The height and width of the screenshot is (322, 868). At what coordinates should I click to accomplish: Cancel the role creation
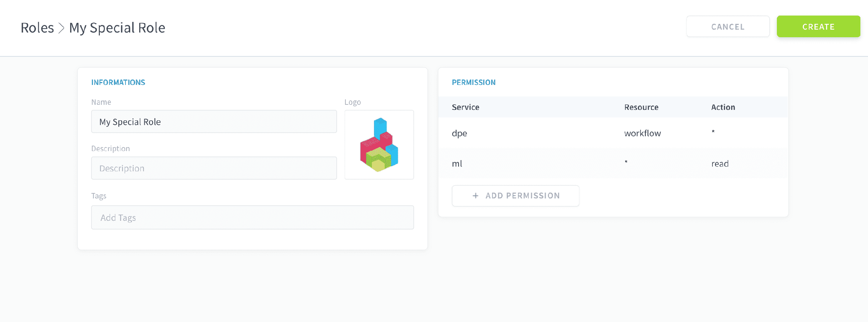pos(728,26)
